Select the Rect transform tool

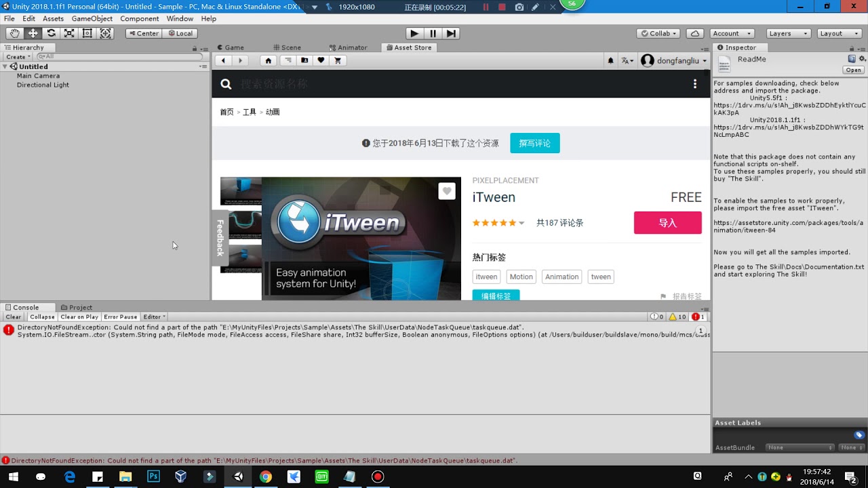click(87, 33)
